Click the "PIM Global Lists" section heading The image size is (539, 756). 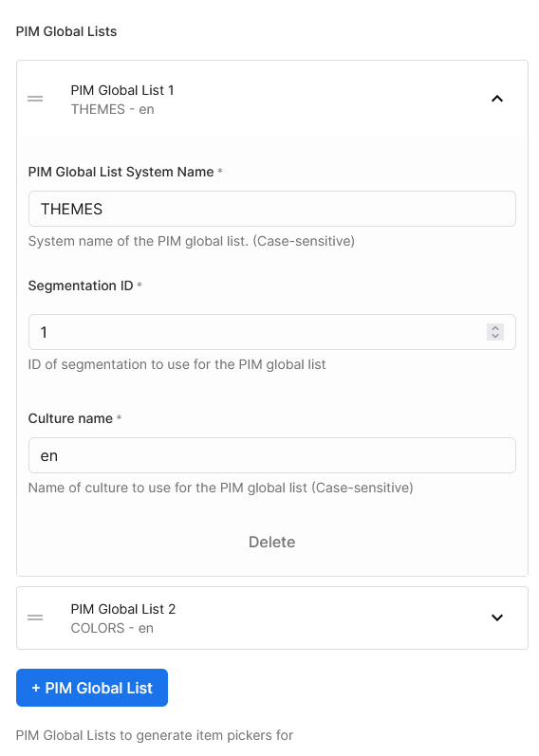66,31
